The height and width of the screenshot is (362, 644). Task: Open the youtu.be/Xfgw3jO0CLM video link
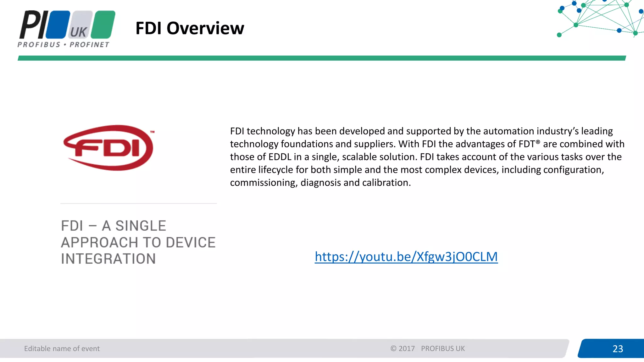point(406,257)
